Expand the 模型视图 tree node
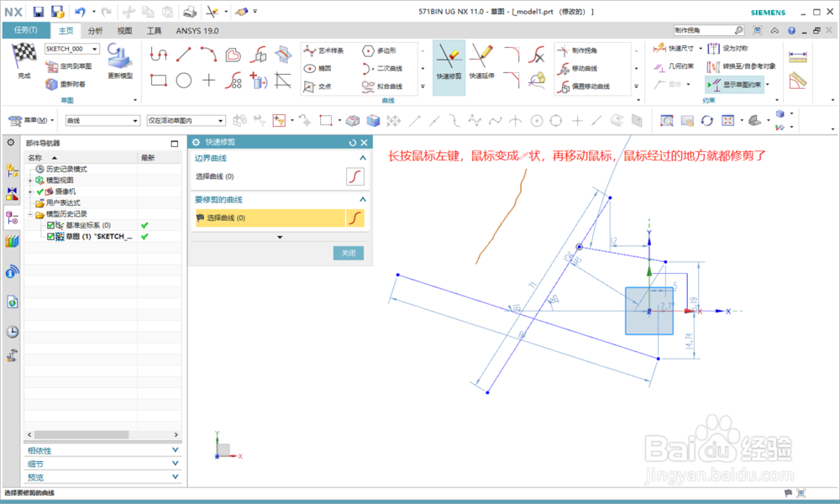Viewport: 840px width, 504px height. point(30,181)
